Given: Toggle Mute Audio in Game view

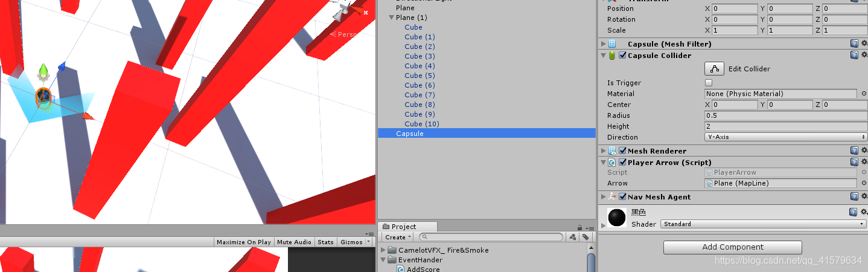Looking at the screenshot, I should [x=294, y=242].
